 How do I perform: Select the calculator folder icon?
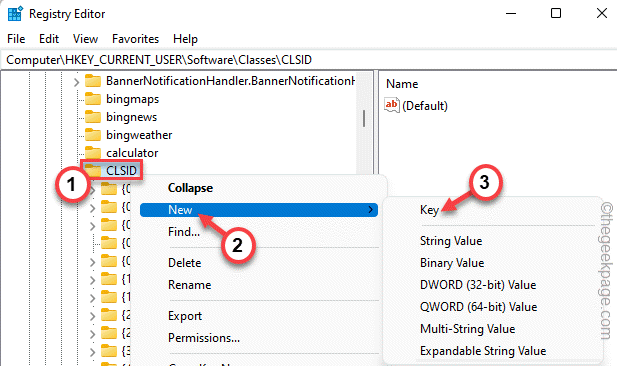93,153
